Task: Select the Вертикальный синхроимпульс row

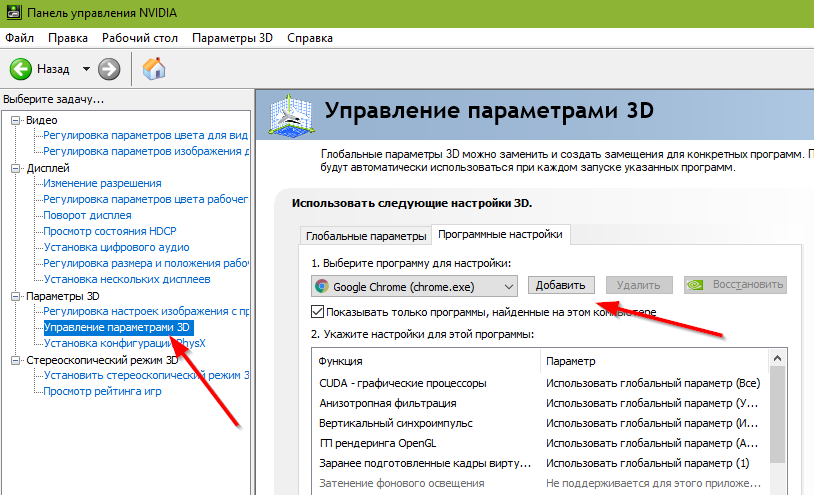Action: (x=540, y=423)
